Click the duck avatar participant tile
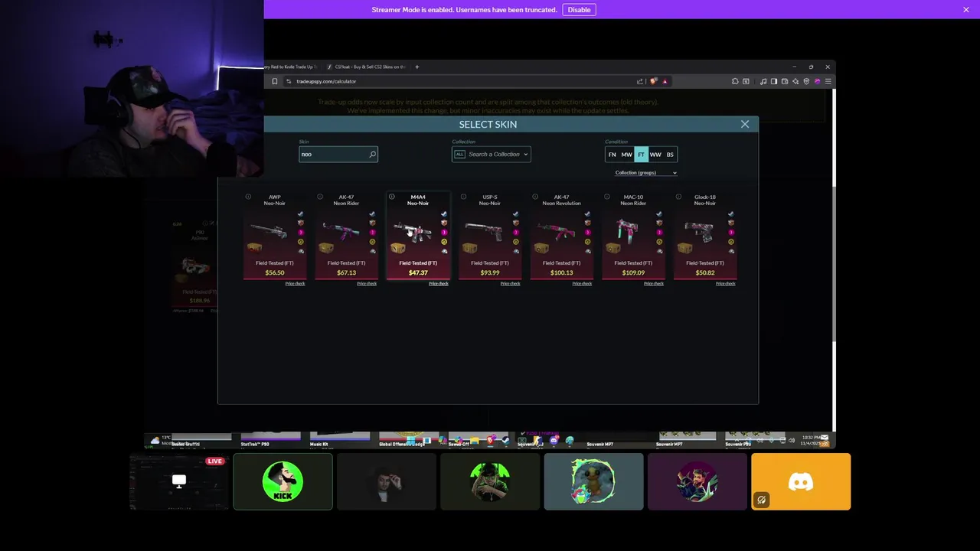This screenshot has width=980, height=551. 594,481
